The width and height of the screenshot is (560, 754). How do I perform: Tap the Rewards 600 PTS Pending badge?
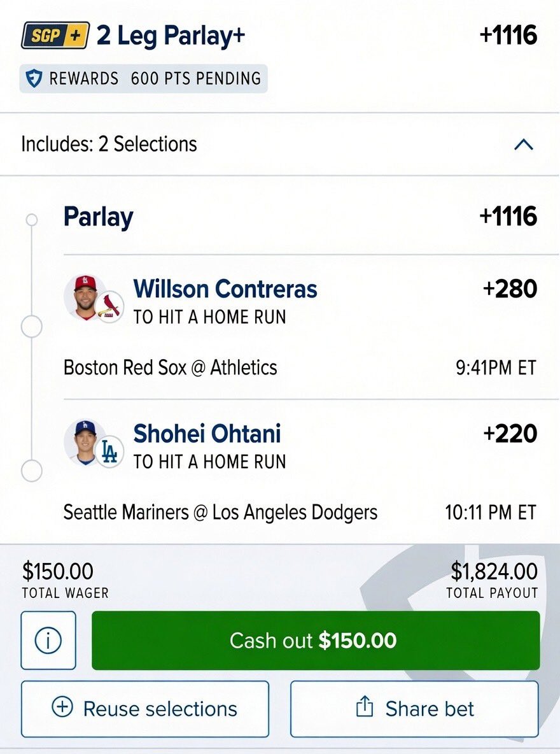[x=143, y=78]
